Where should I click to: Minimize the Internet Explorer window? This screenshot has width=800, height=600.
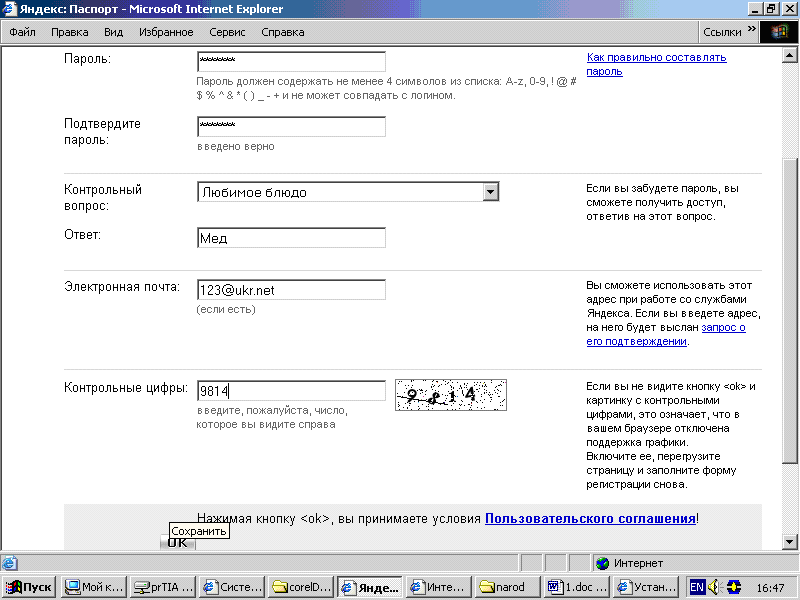coord(756,9)
